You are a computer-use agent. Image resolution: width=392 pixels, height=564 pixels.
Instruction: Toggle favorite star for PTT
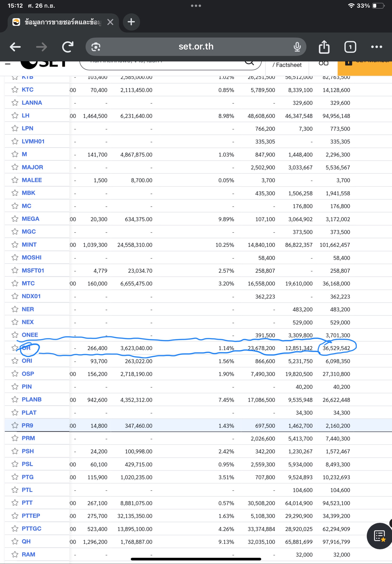(15, 503)
